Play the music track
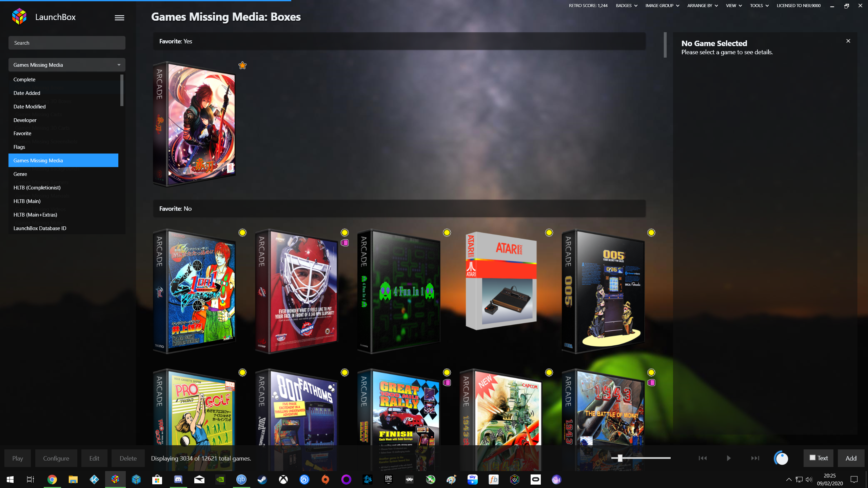Viewport: 868px width, 488px height. [729, 458]
